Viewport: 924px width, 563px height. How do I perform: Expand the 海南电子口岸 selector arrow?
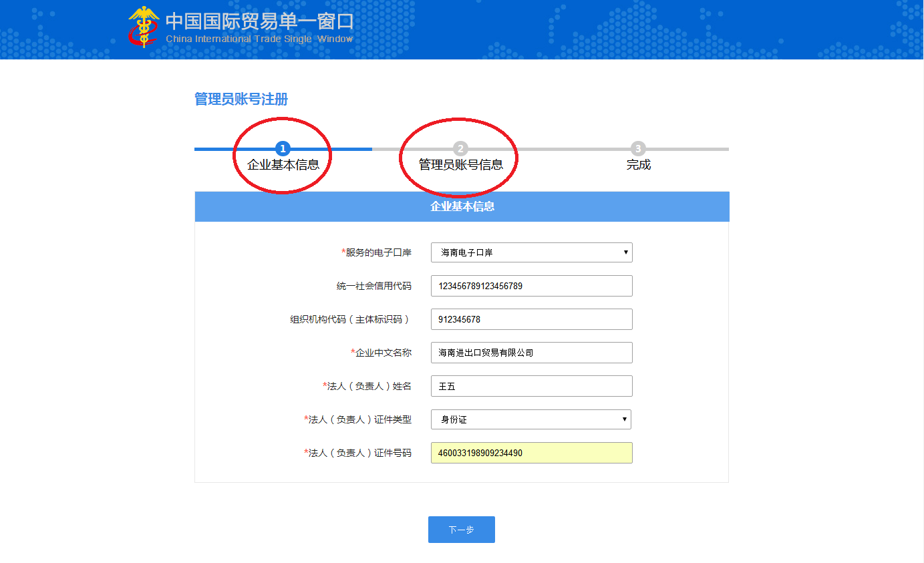625,252
